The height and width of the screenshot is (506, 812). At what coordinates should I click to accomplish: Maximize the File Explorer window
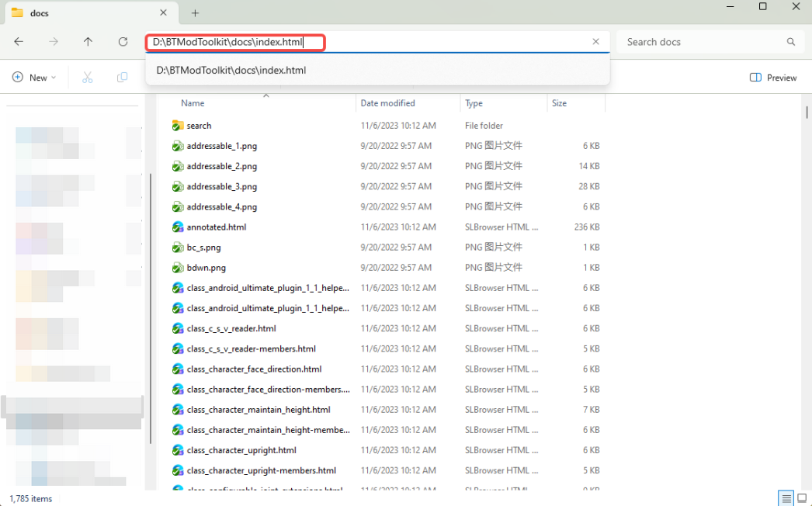coord(763,6)
